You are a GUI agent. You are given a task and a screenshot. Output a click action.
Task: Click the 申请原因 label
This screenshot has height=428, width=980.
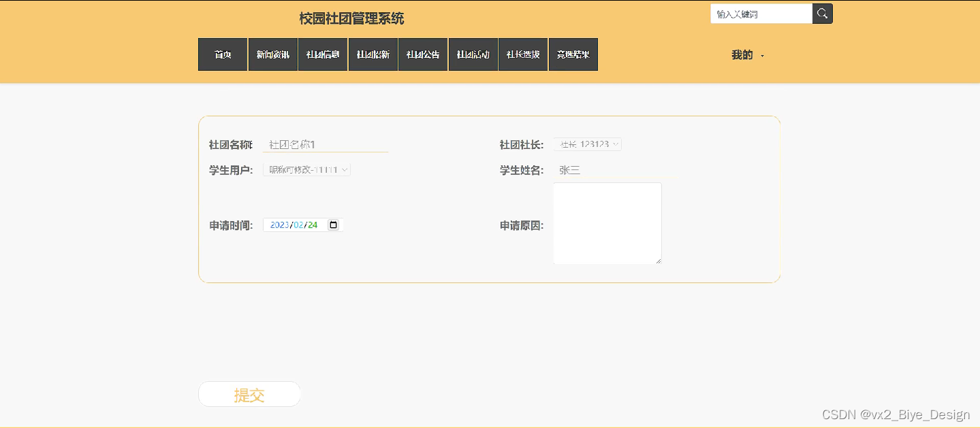coord(522,225)
